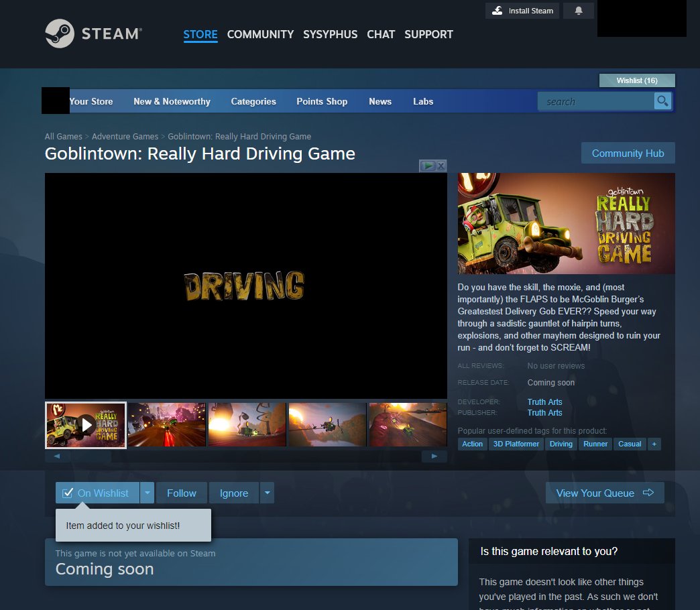Click the Install Steam button
The image size is (700, 610).
coord(522,11)
